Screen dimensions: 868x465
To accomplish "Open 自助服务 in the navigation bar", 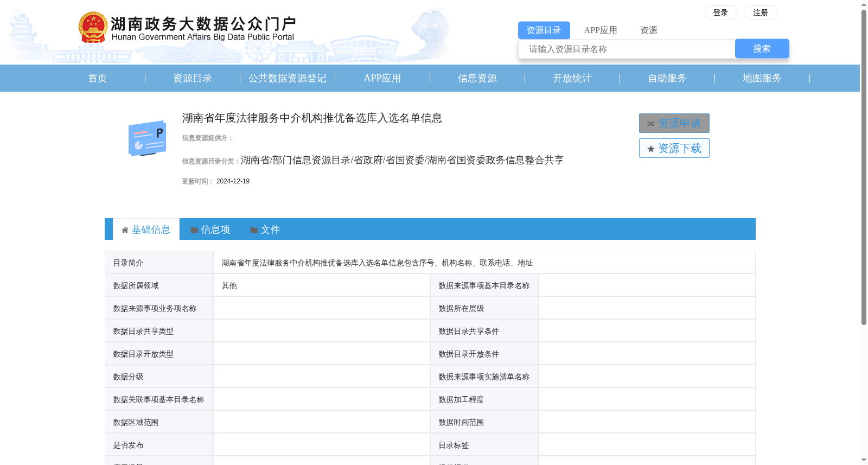I will (667, 78).
